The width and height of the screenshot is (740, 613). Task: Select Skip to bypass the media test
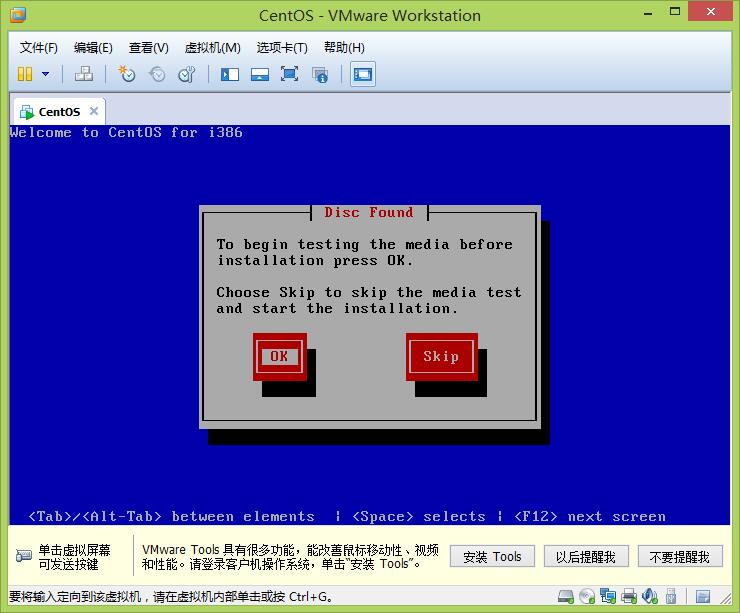coord(441,356)
